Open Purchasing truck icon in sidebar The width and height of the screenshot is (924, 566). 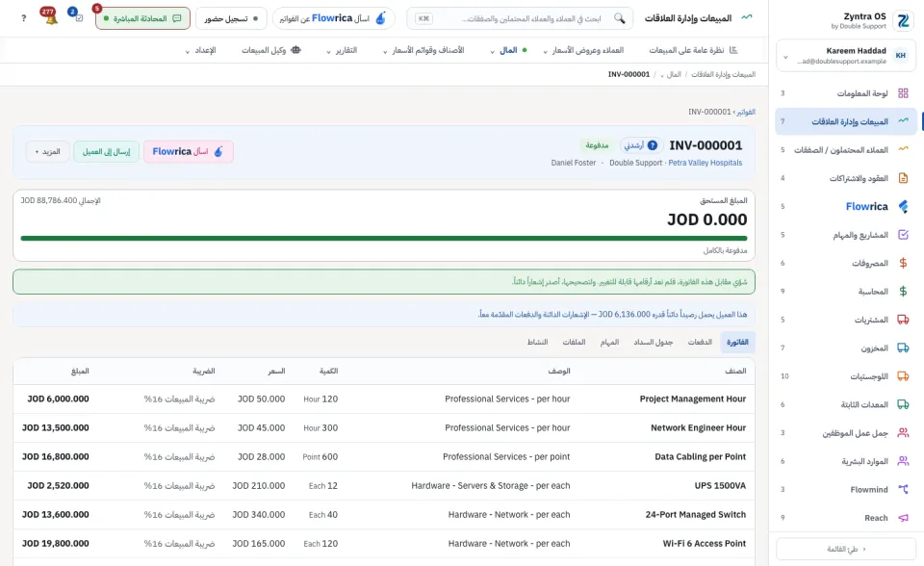(x=903, y=320)
